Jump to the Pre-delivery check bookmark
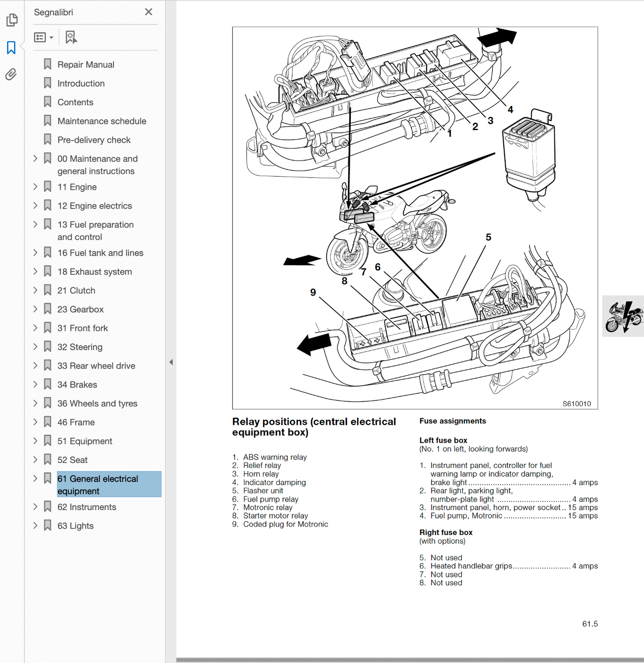644x663 pixels. (x=94, y=140)
